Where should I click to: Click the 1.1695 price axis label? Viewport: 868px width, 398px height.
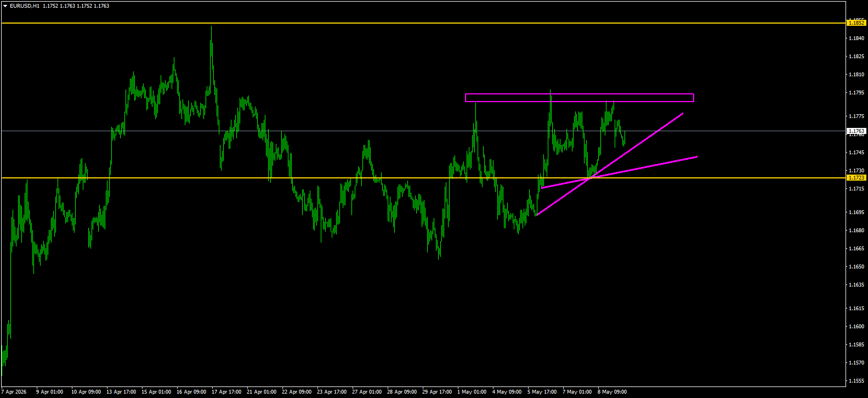pyautogui.click(x=858, y=212)
